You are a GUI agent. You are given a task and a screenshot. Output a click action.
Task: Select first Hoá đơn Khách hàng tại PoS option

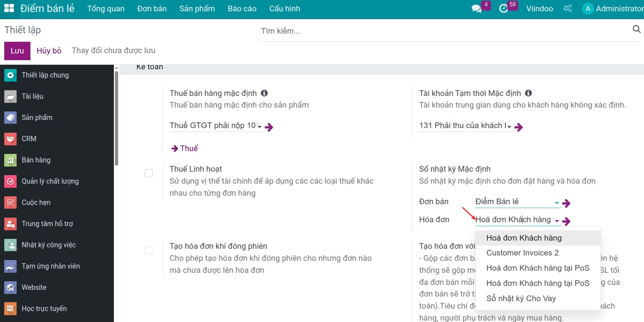(538, 268)
